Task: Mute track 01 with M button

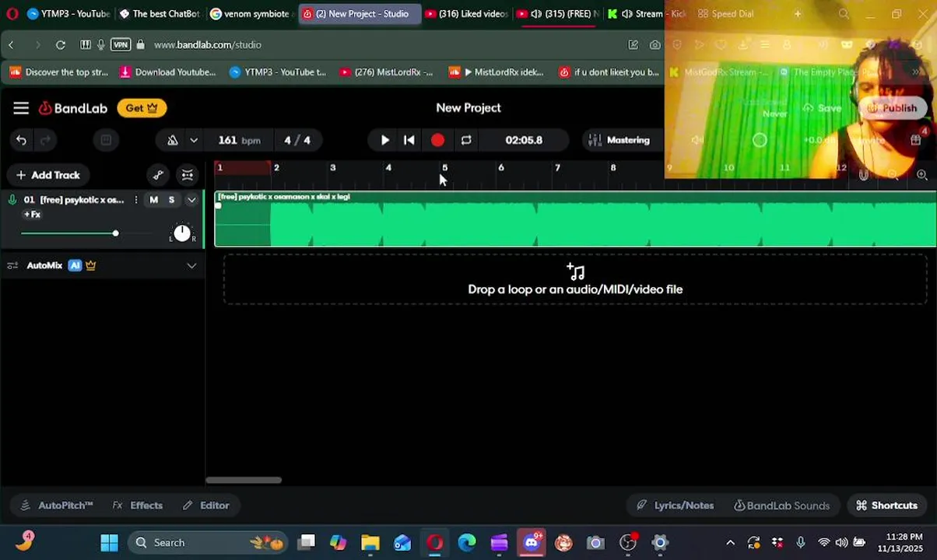Action: point(153,200)
